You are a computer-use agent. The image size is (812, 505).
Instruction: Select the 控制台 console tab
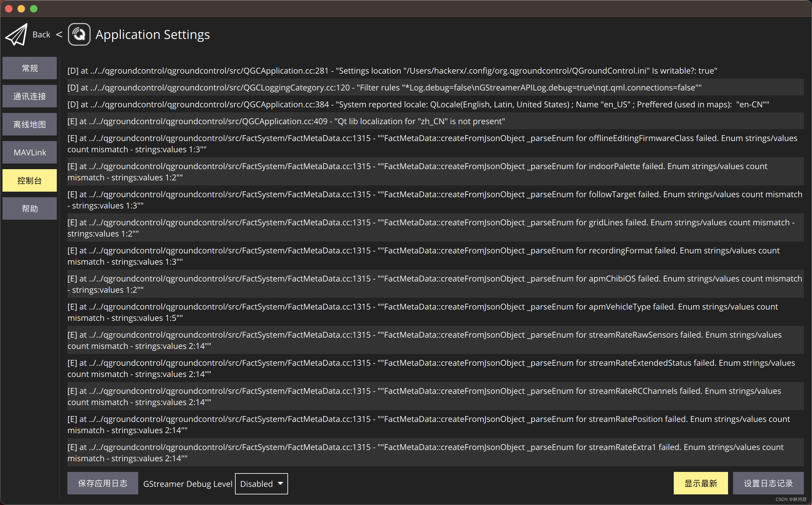pyautogui.click(x=30, y=180)
